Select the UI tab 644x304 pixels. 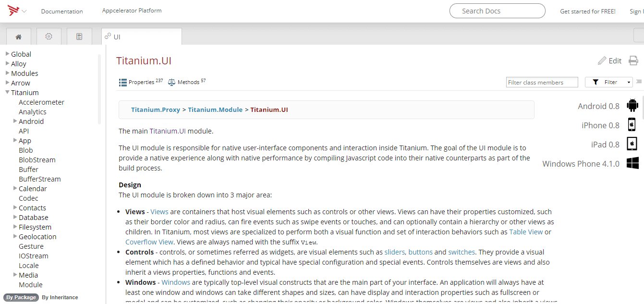pyautogui.click(x=141, y=36)
